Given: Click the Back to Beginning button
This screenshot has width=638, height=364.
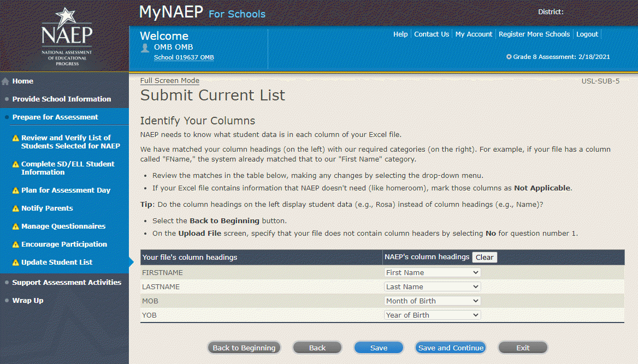Looking at the screenshot, I should [244, 348].
